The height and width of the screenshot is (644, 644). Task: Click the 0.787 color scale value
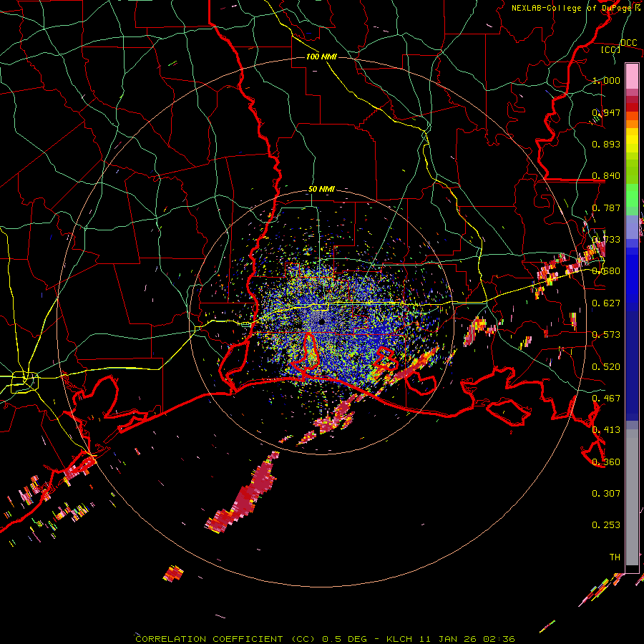(606, 208)
